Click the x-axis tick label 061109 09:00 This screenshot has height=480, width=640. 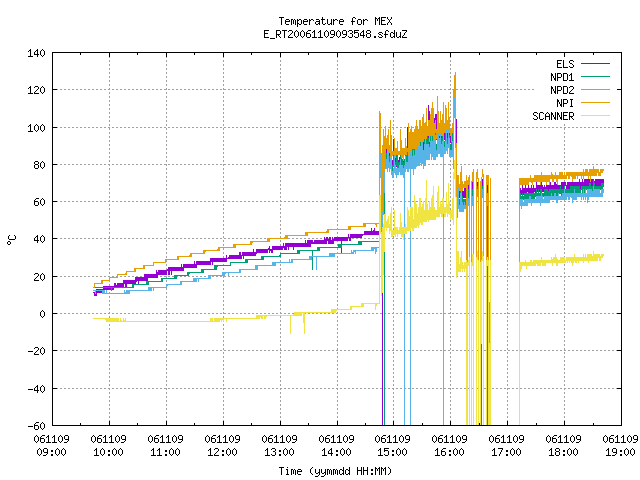(x=51, y=446)
